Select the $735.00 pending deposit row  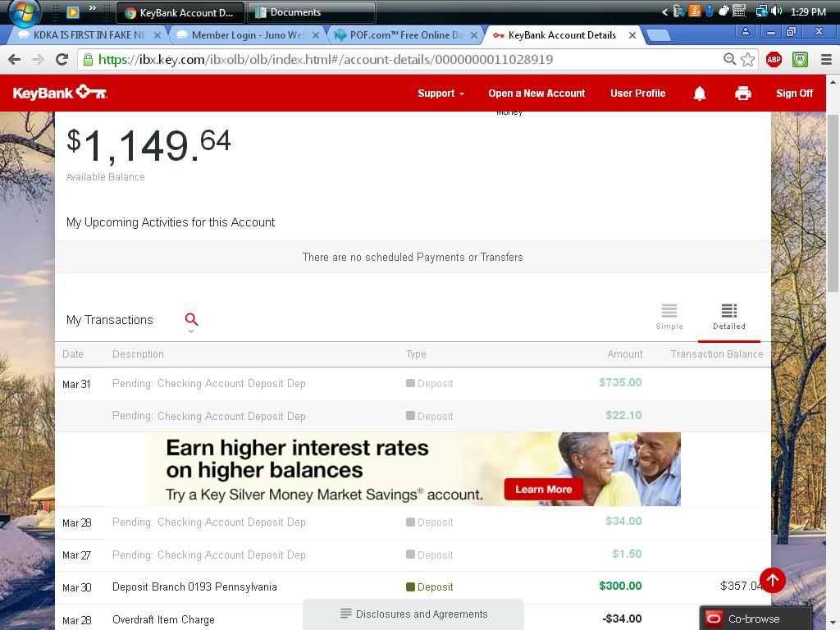413,384
